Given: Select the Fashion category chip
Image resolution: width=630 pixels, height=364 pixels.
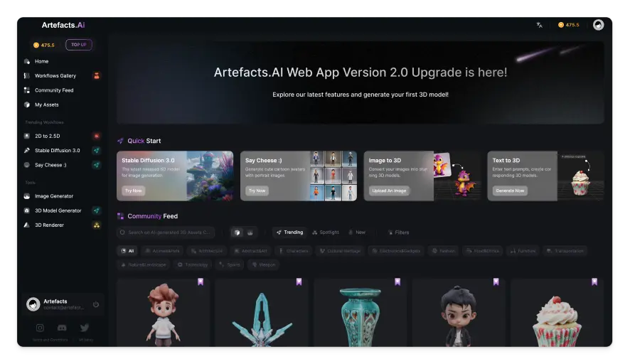Looking at the screenshot, I should 443,251.
